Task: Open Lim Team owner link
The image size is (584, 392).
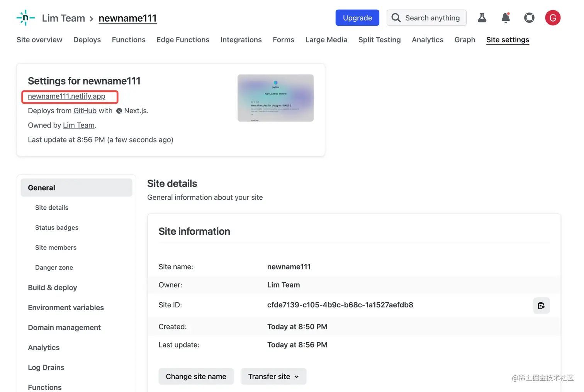Action: [x=79, y=125]
